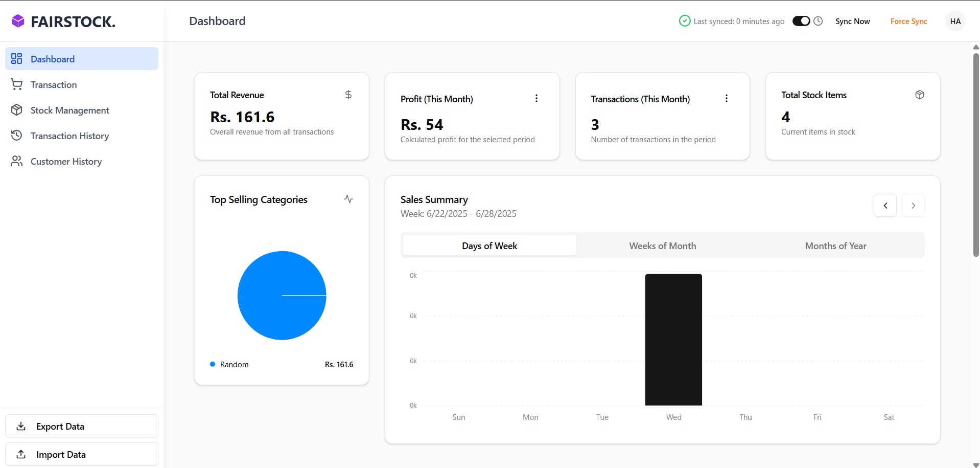Click the Random category legend dot
Screen dimensions: 980x468
pos(212,364)
